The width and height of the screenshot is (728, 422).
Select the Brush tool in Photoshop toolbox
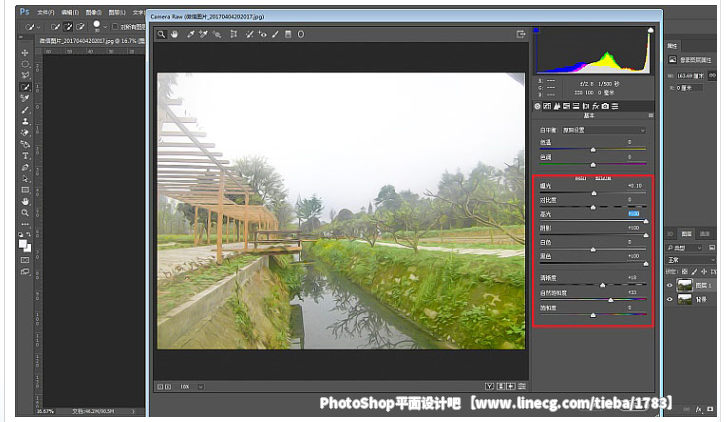click(25, 110)
